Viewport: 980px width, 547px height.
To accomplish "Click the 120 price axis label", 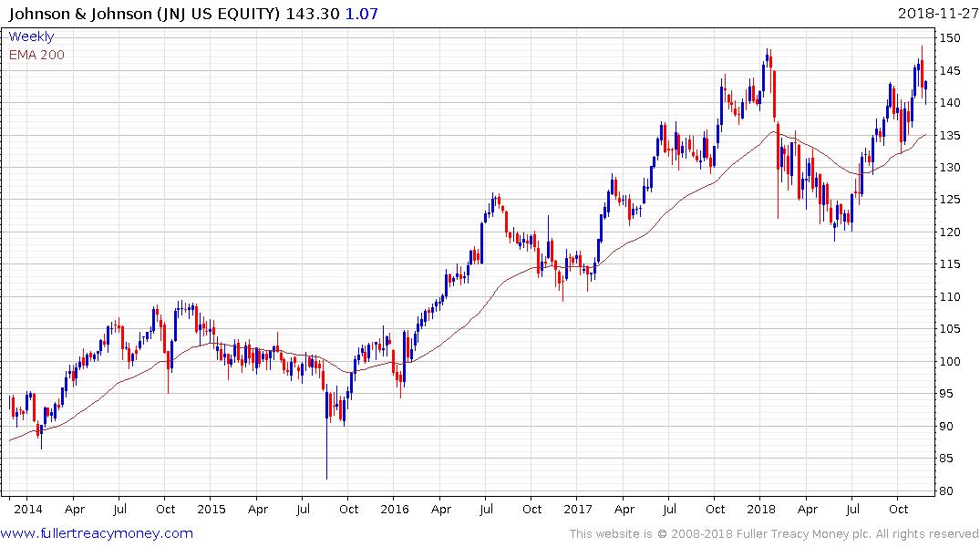I will coord(950,232).
